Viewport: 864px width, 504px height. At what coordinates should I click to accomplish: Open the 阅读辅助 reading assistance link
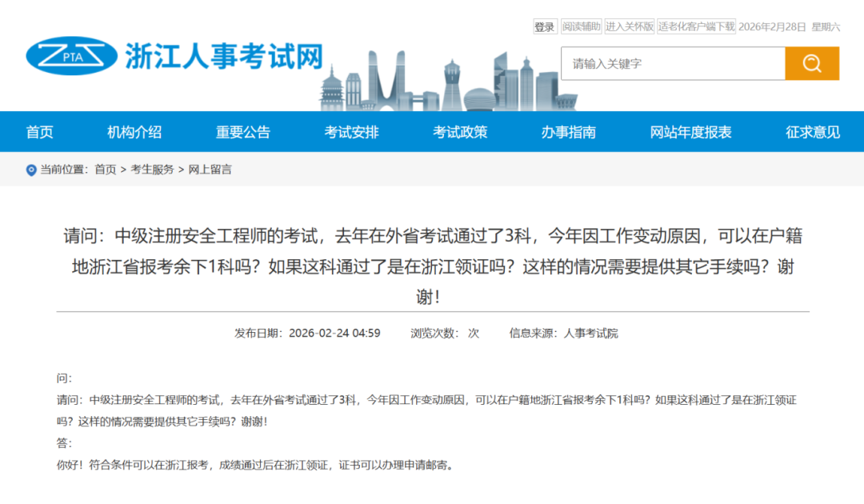(x=581, y=26)
